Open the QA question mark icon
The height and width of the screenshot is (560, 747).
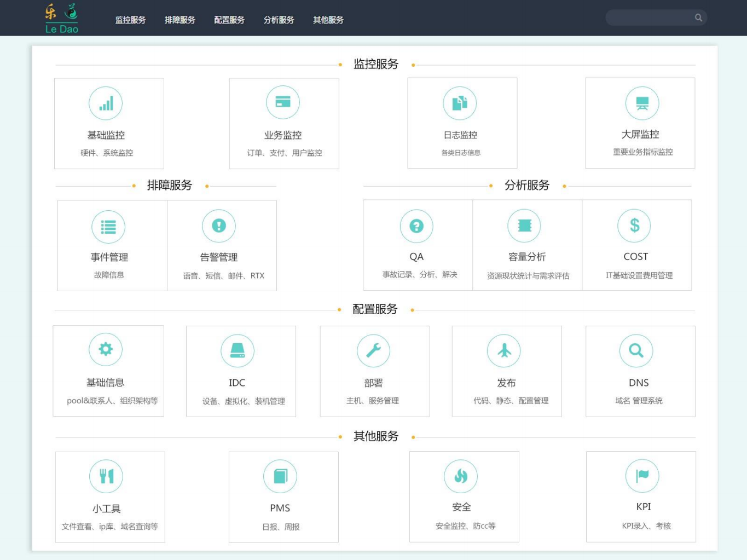tap(416, 226)
